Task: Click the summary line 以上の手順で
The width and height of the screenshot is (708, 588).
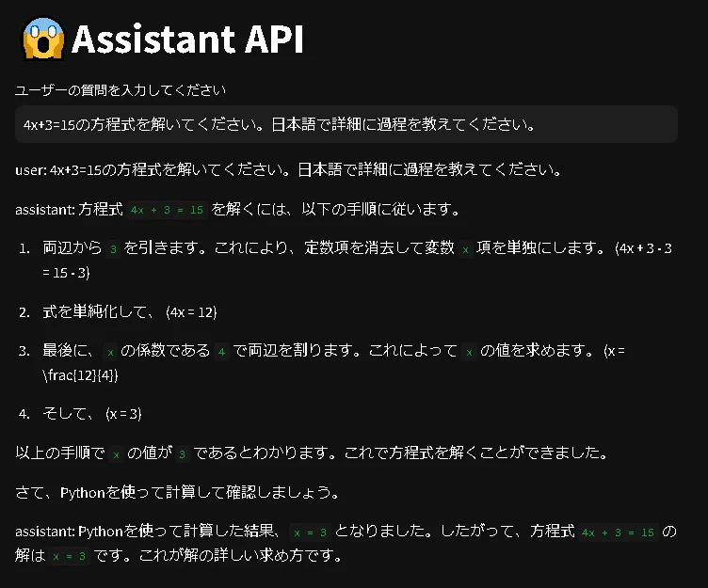Action: [x=312, y=453]
